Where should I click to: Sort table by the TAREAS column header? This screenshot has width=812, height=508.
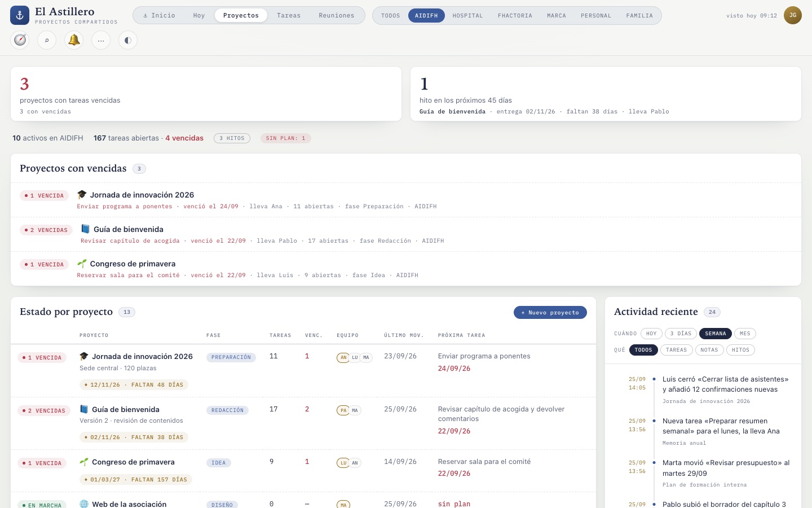[280, 335]
